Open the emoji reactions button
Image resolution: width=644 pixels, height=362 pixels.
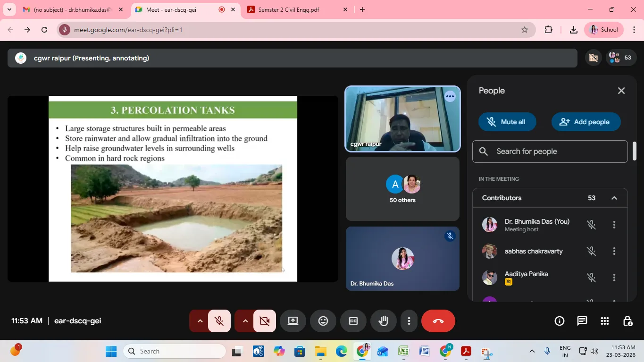click(x=323, y=321)
